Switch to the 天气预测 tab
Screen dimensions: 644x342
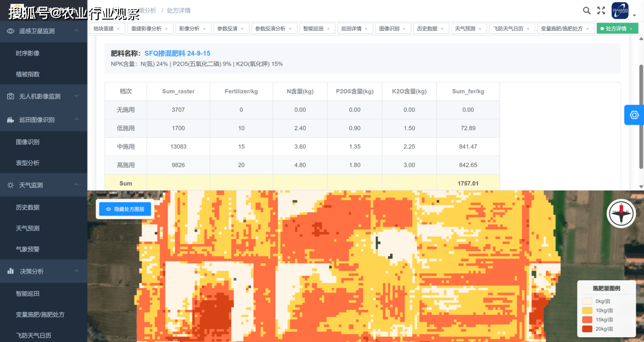465,28
